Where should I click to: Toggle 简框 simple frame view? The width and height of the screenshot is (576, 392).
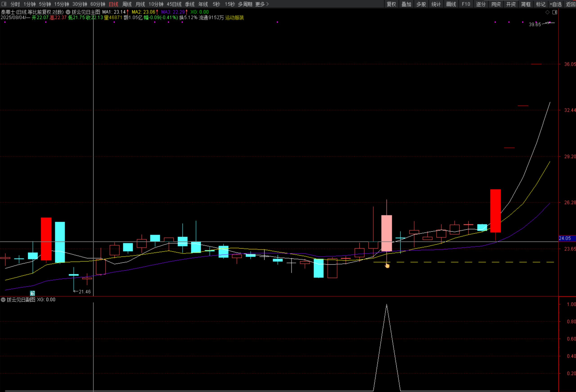point(526,4)
